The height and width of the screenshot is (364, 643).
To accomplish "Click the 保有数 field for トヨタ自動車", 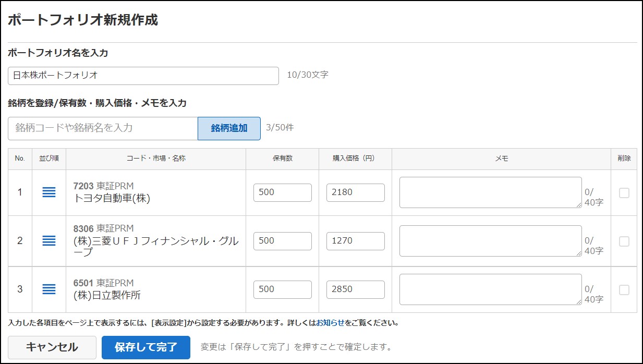I will pos(282,192).
